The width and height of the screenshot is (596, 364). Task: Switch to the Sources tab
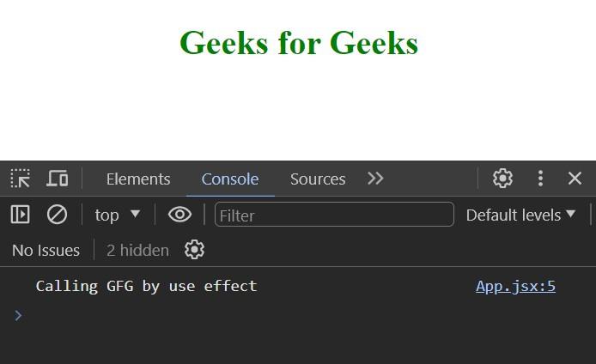[x=318, y=179]
